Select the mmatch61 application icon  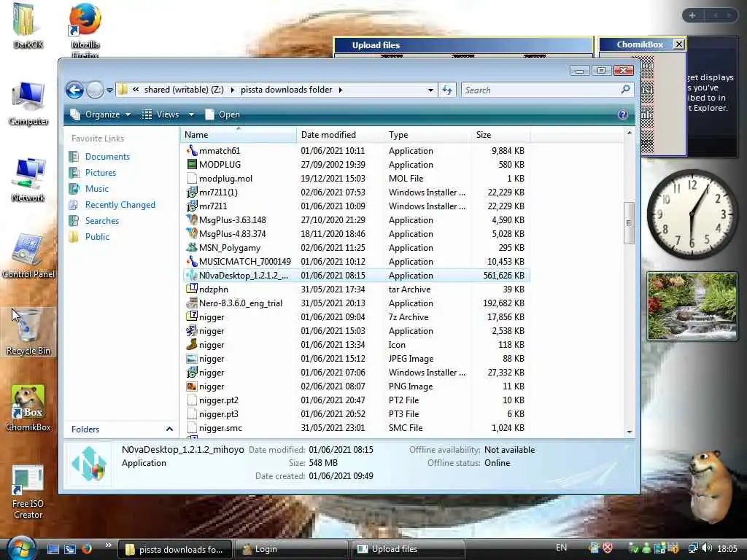coord(192,150)
